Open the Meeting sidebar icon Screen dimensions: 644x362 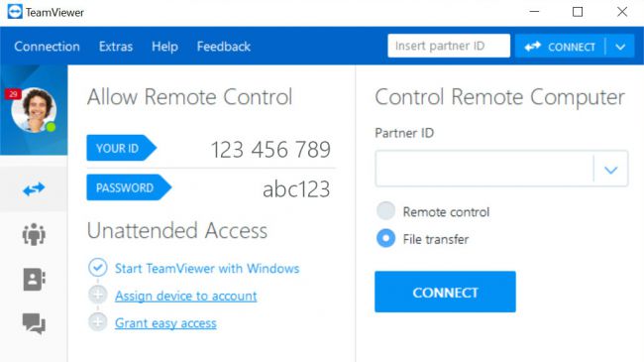[34, 234]
